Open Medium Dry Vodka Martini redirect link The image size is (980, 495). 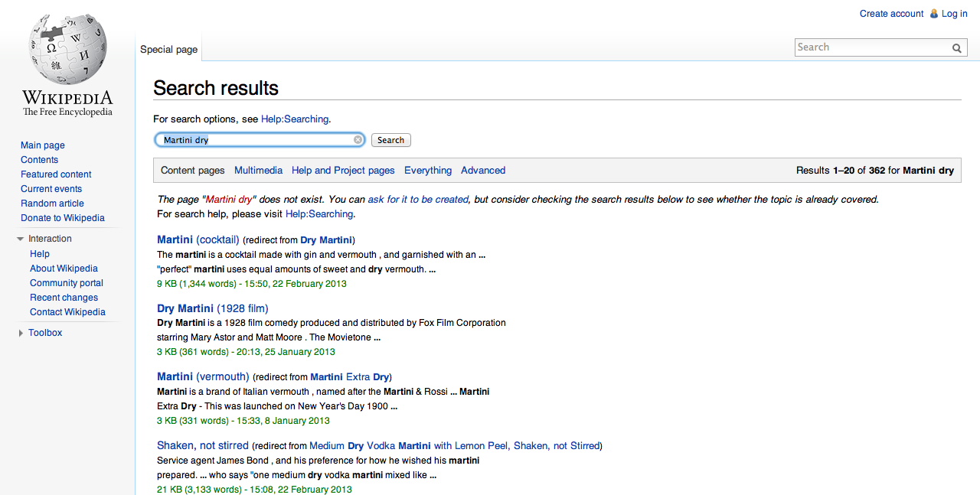click(x=455, y=446)
